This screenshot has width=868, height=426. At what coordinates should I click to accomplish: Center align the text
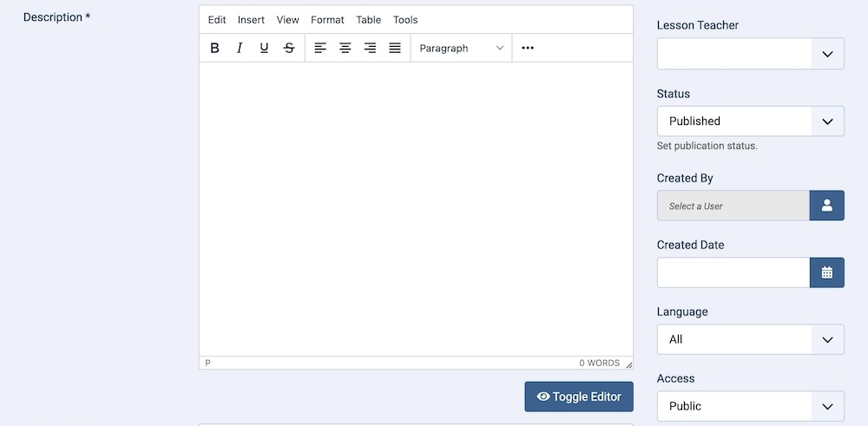(345, 49)
